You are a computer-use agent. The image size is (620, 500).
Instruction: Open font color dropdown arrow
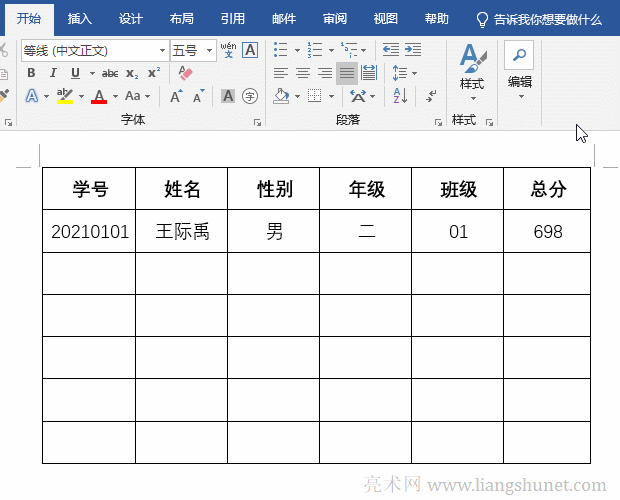(115, 96)
